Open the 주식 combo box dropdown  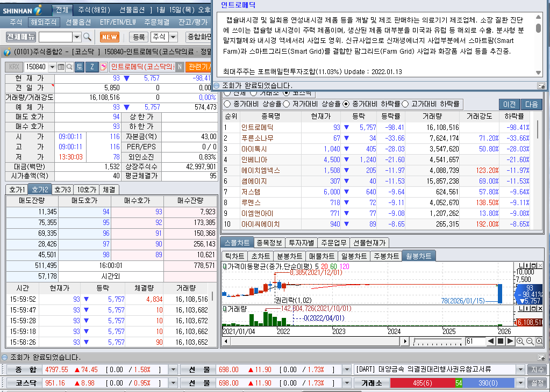pos(173,37)
